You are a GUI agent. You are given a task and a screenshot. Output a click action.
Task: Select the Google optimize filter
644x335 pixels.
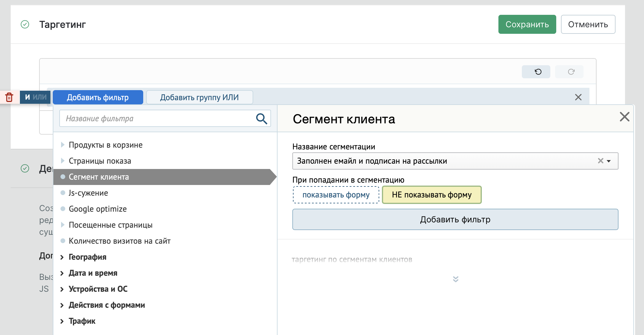(x=98, y=209)
